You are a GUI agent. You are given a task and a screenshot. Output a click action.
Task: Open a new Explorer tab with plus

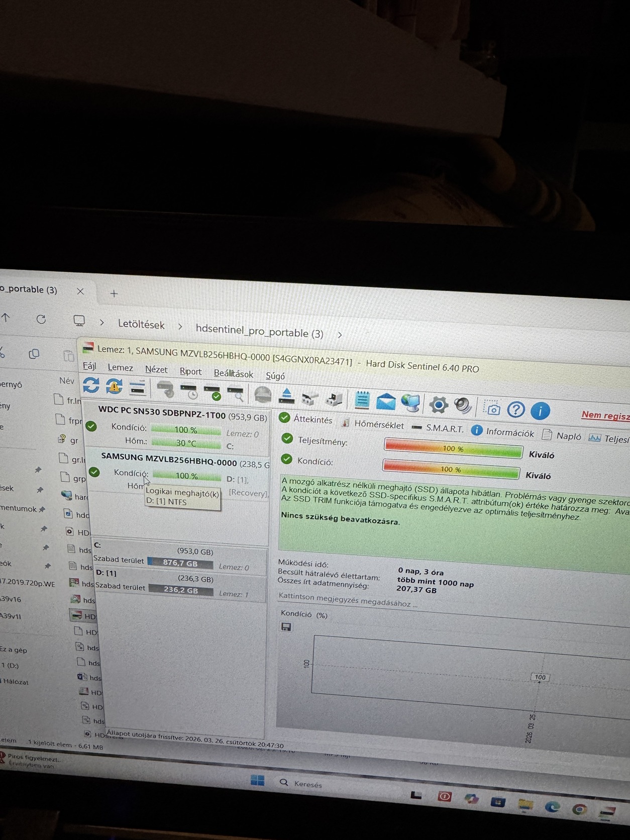[114, 293]
